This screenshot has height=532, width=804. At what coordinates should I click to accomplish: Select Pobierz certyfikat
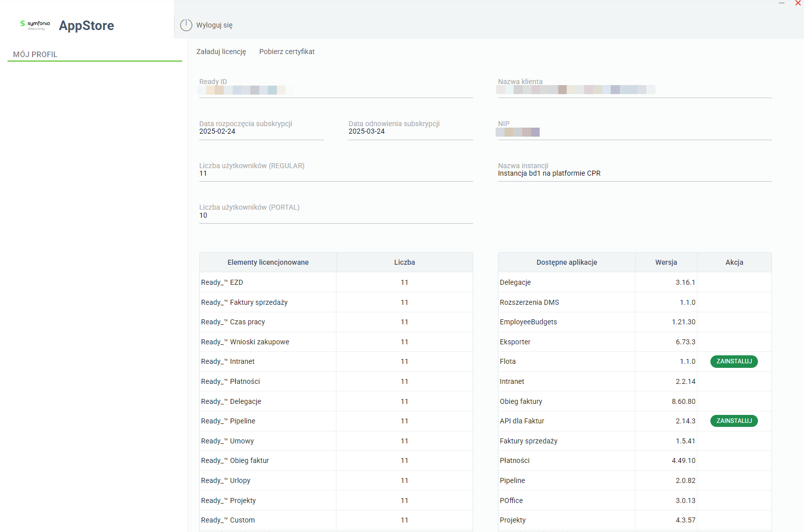coord(287,52)
